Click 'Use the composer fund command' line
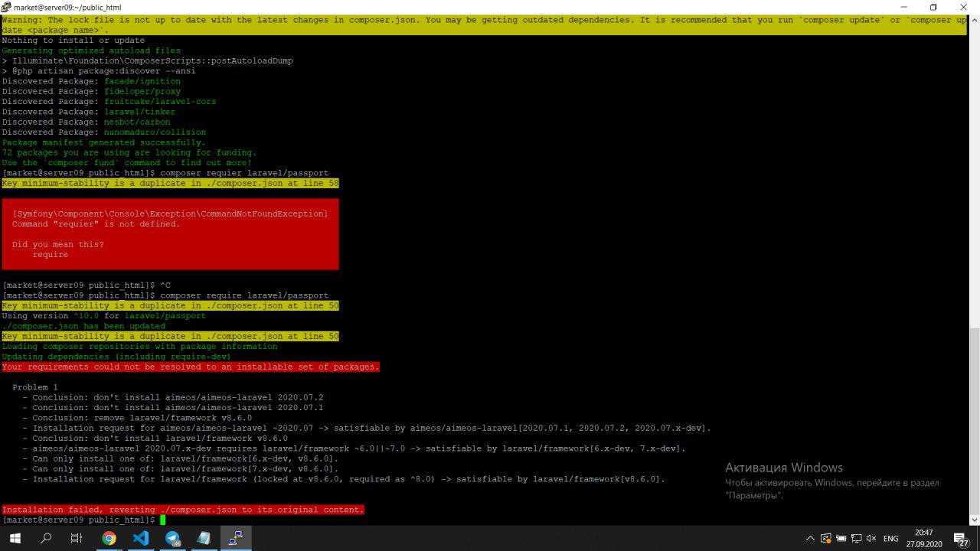The width and height of the screenshot is (980, 551). [127, 163]
